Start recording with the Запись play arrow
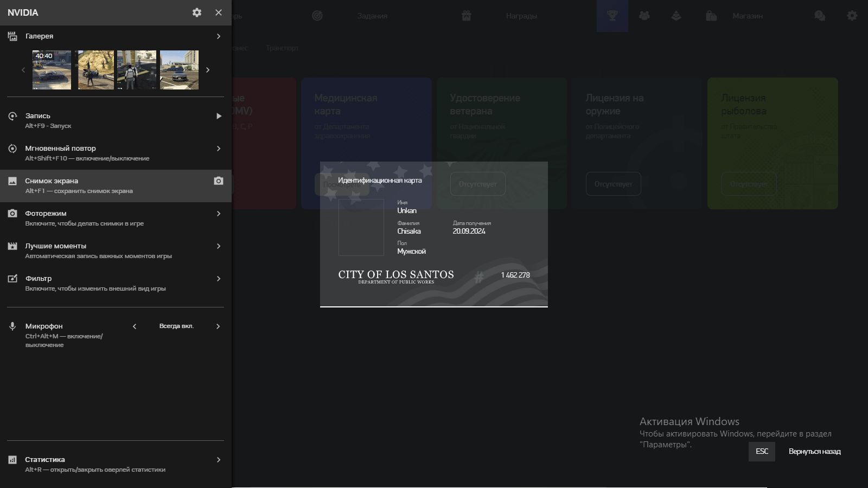Viewport: 868px width, 488px height. (219, 116)
